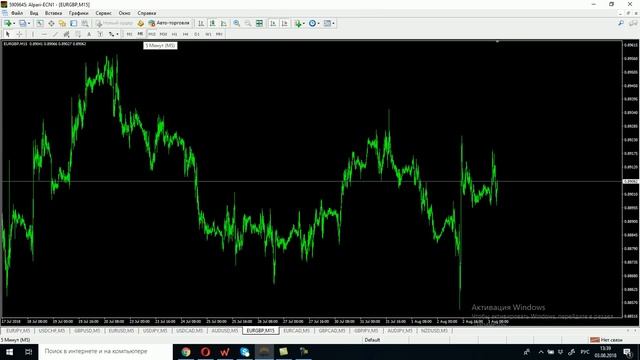Open the Файл menu

coord(17,13)
